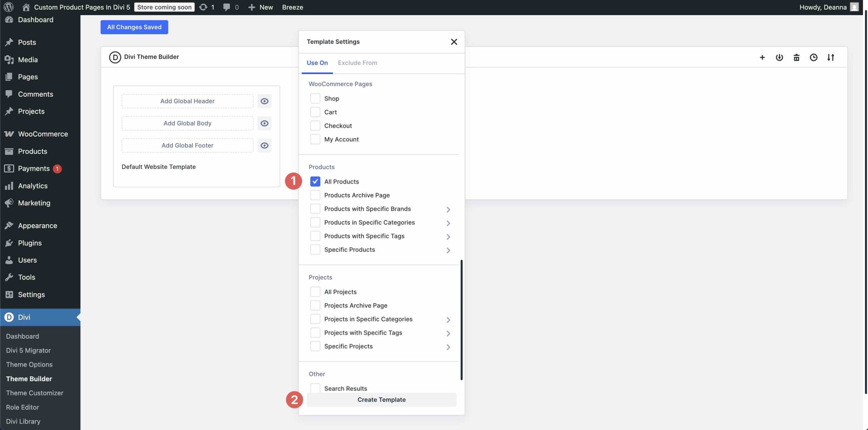Image resolution: width=868 pixels, height=430 pixels.
Task: Open the comments bubble in the admin bar
Action: pos(226,7)
